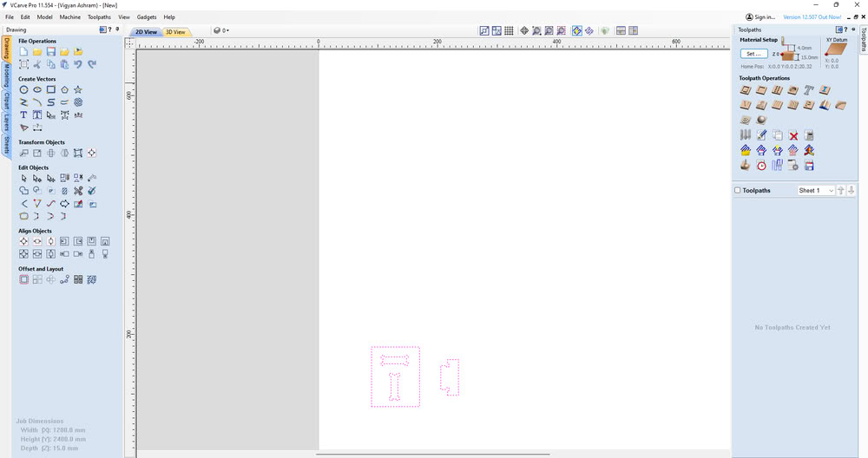
Task: Click the Undo arrow icon
Action: (x=78, y=64)
